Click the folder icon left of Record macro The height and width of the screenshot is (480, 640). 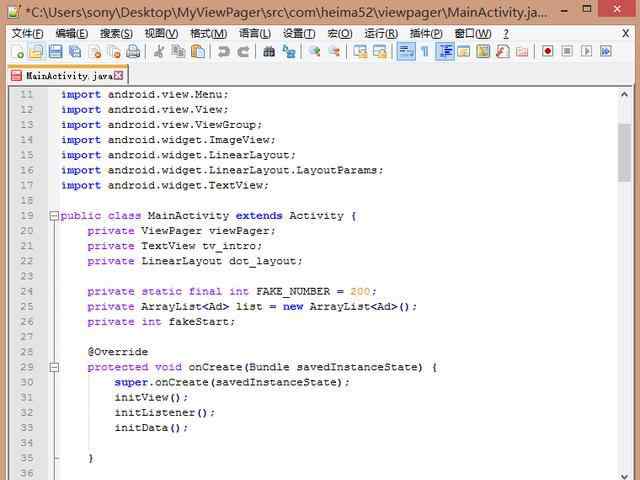coord(522,51)
